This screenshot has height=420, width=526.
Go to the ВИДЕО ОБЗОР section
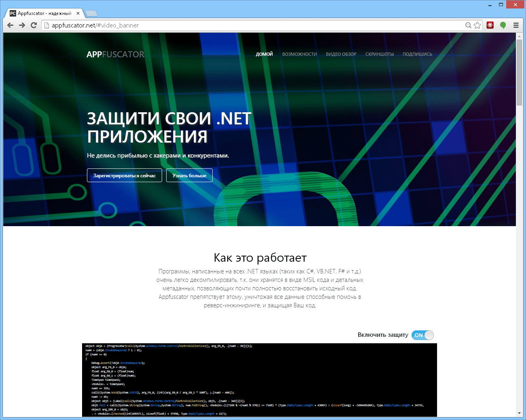pos(341,54)
